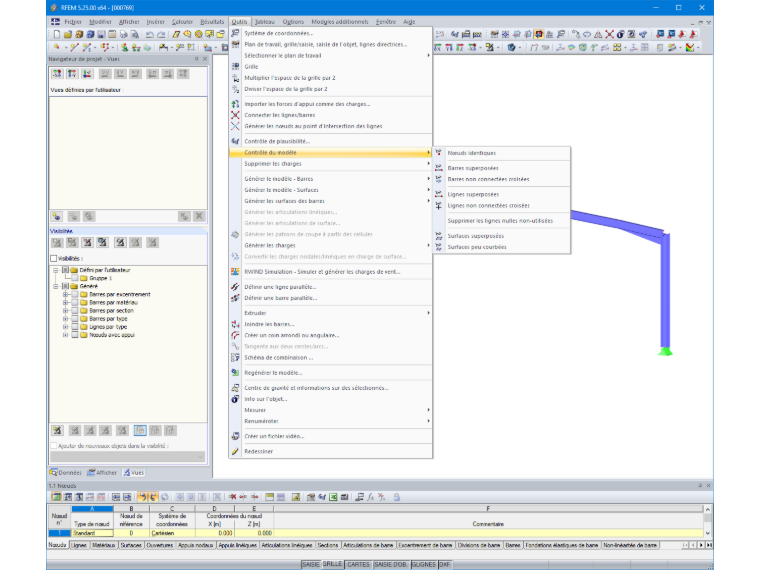Click the 'Régénérer le modèle' icon
Viewport: 760px width, 570px height.
(x=235, y=373)
